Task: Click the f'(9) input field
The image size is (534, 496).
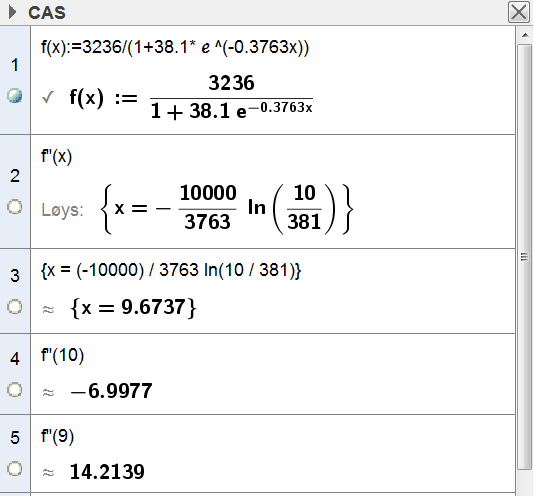Action: coord(57,436)
